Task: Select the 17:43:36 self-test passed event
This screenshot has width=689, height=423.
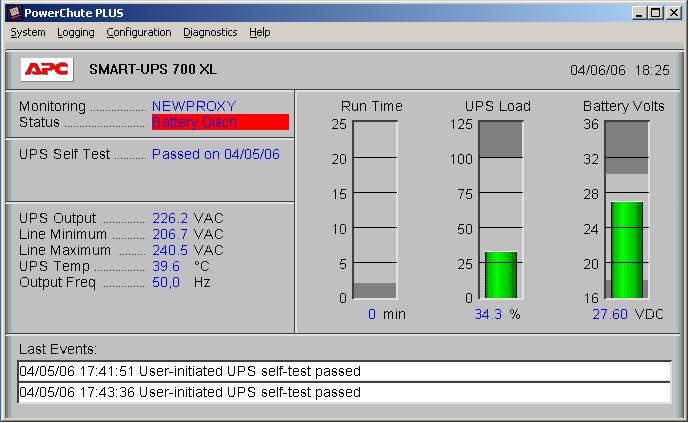Action: 344,392
